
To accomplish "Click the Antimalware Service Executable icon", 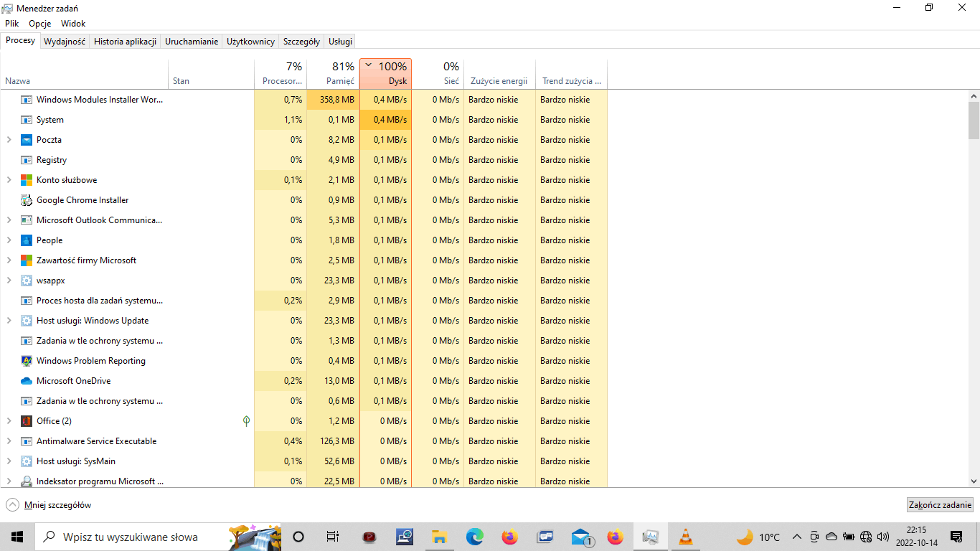I will 27,441.
